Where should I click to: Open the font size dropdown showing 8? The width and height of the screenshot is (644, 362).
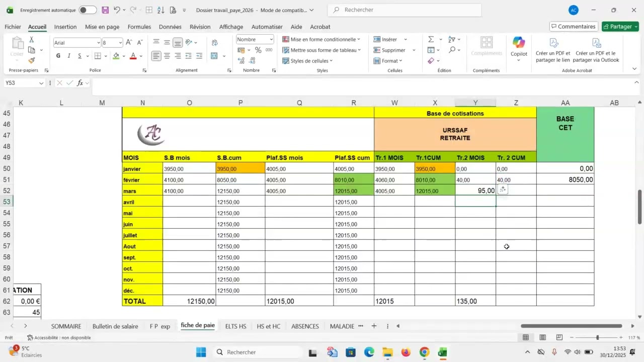pyautogui.click(x=120, y=43)
